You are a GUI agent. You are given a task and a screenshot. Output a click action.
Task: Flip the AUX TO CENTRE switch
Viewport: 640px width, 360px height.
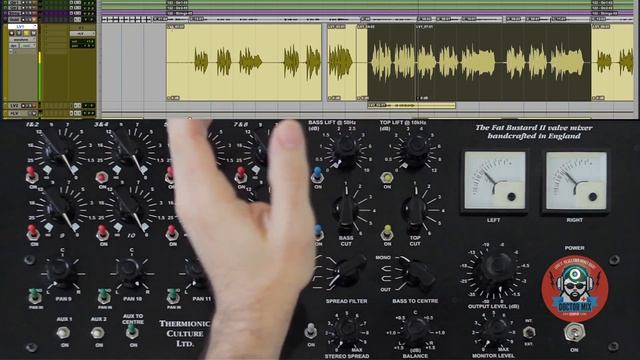[132, 331]
